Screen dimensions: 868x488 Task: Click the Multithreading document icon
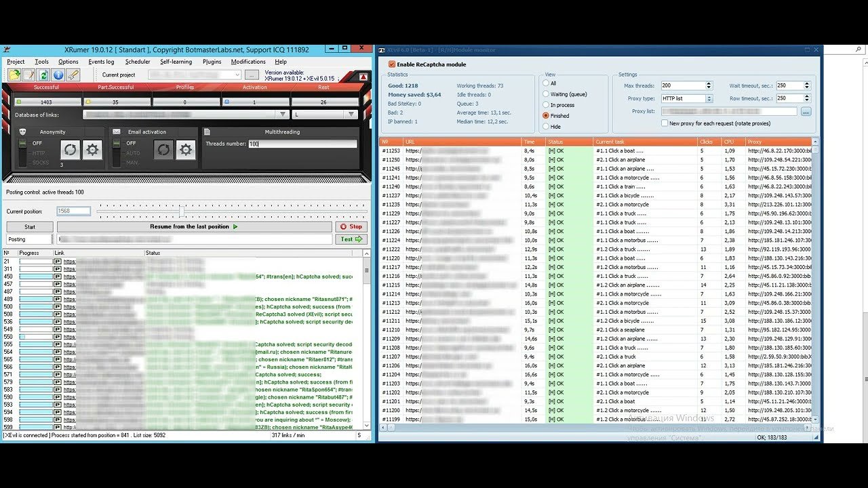[208, 131]
